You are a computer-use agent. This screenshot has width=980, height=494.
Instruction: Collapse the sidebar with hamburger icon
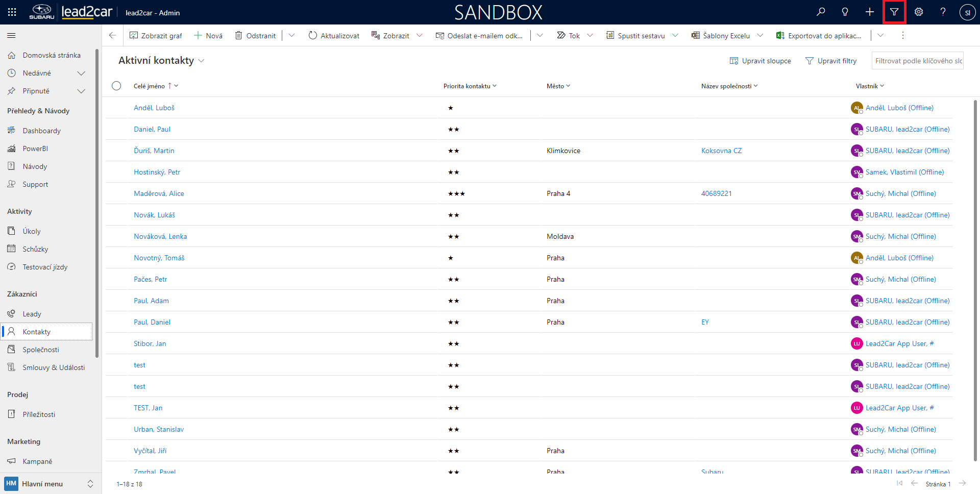click(x=11, y=36)
